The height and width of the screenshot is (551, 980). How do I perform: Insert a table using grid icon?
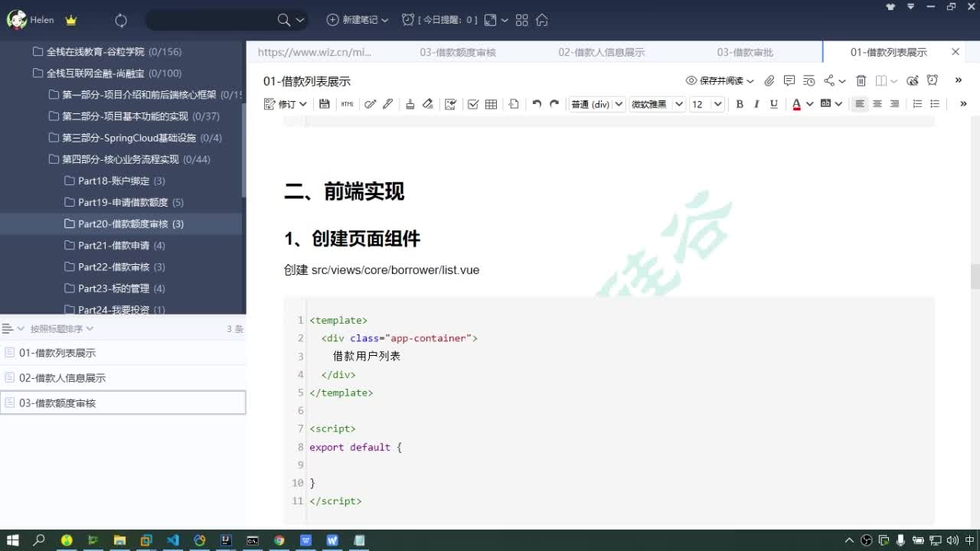tap(491, 104)
